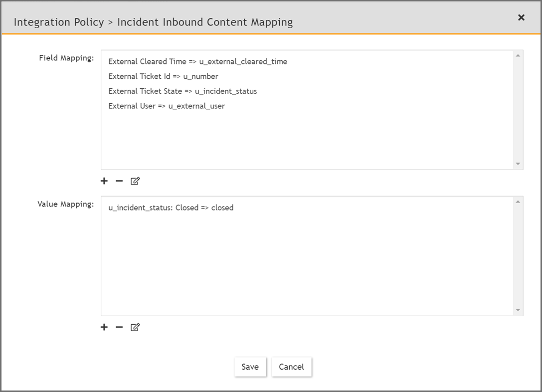Click the remove icon under Value Mapping

(x=119, y=327)
